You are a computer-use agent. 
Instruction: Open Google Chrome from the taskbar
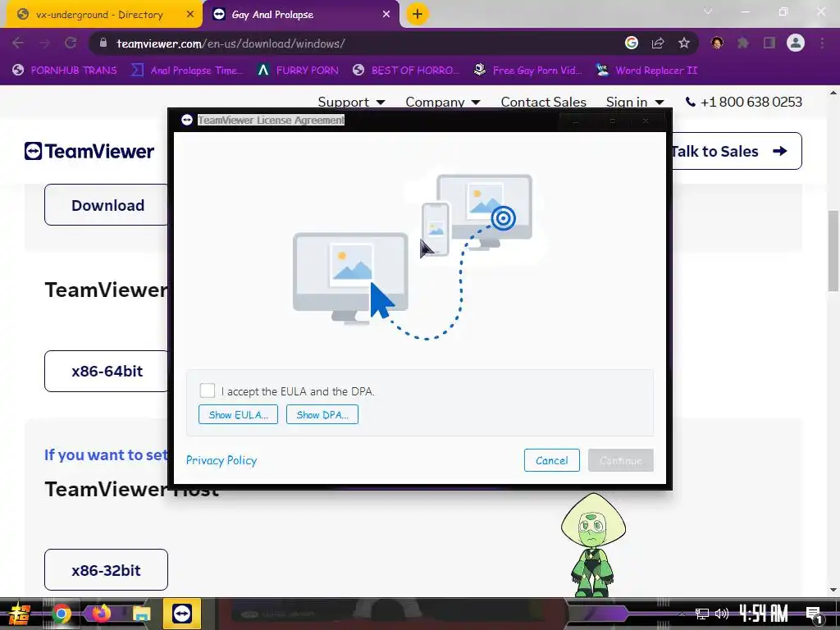tap(62, 614)
